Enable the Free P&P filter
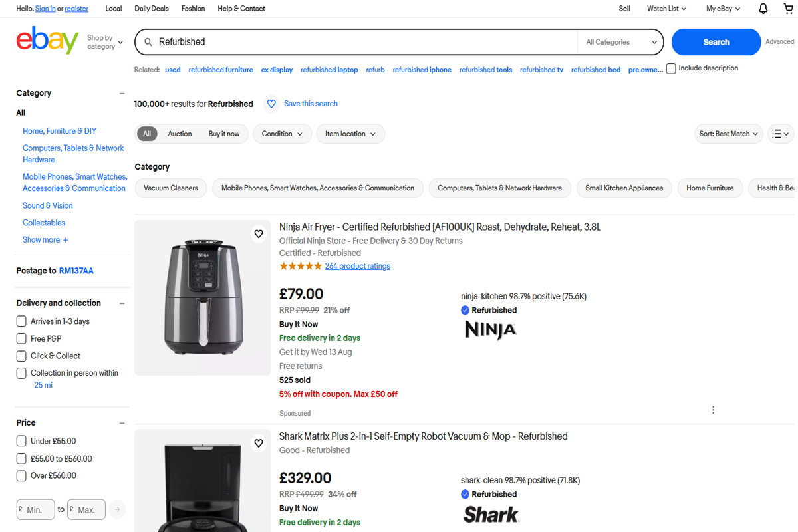Image resolution: width=798 pixels, height=532 pixels. [x=22, y=338]
